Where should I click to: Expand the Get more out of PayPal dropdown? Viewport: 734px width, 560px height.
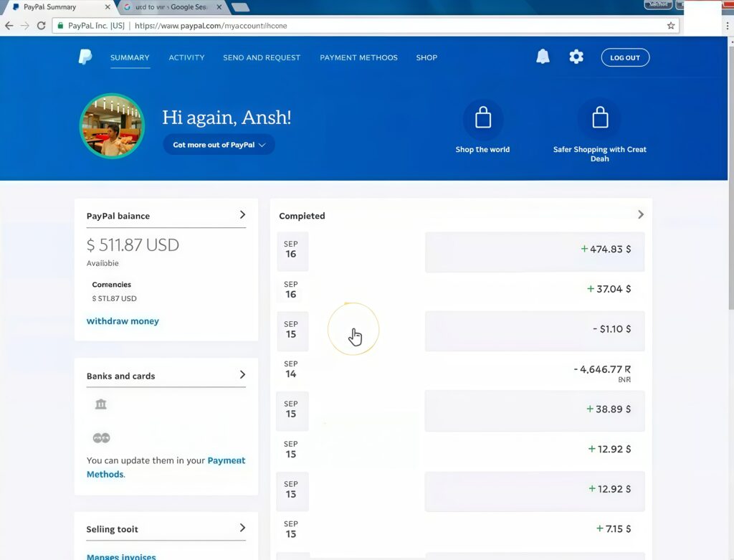coord(219,145)
